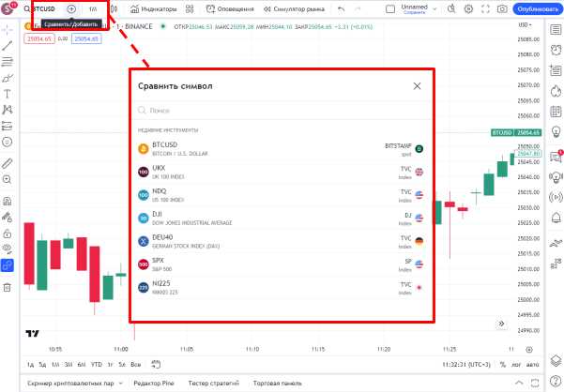Click the Опубликовать button
The image size is (564, 392).
click(x=538, y=9)
